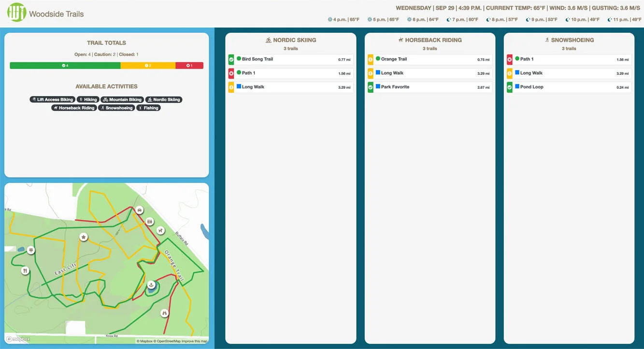Choose the Mountain Biking activity tag
Screen dimensions: 644x349
pos(122,99)
